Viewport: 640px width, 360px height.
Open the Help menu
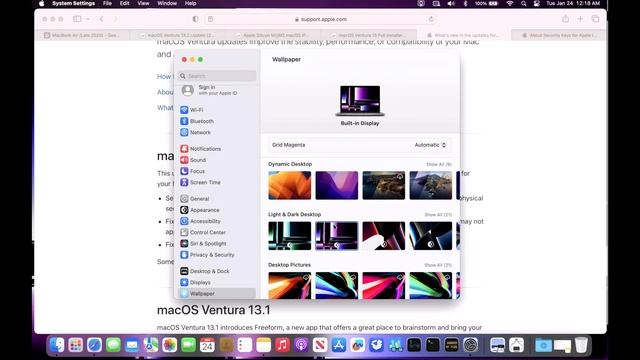(191, 3)
